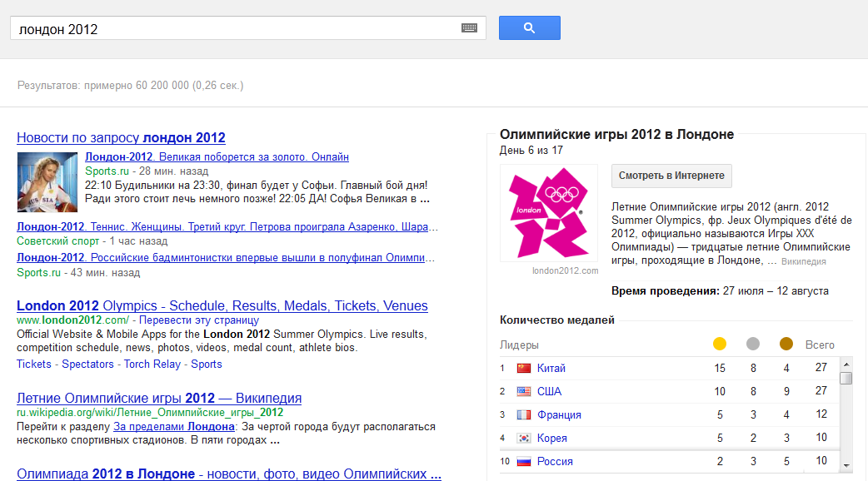This screenshot has width=868, height=481.
Task: Click the Лидеры column header
Action: tap(519, 345)
